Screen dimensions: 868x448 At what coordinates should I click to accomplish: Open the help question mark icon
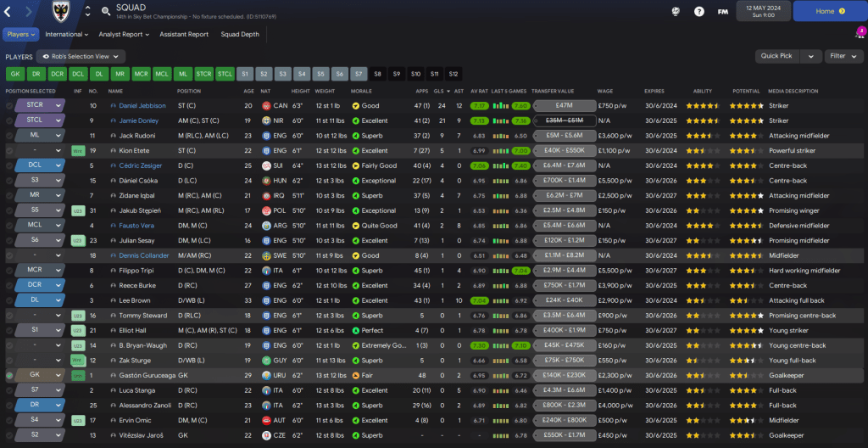point(699,12)
